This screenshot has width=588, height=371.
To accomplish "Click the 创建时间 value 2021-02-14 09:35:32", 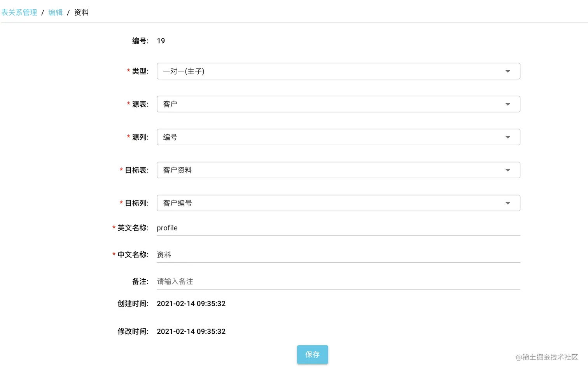I will coord(191,304).
